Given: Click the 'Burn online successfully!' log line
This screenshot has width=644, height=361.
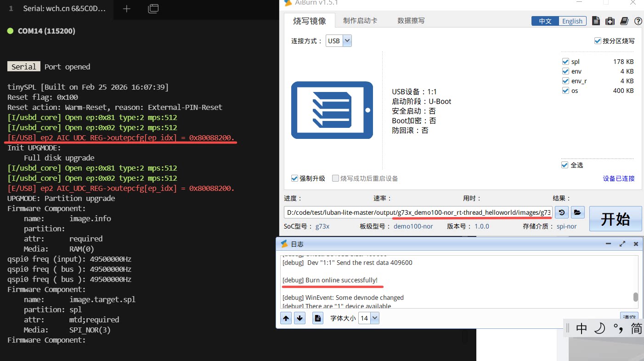Looking at the screenshot, I should tap(330, 280).
